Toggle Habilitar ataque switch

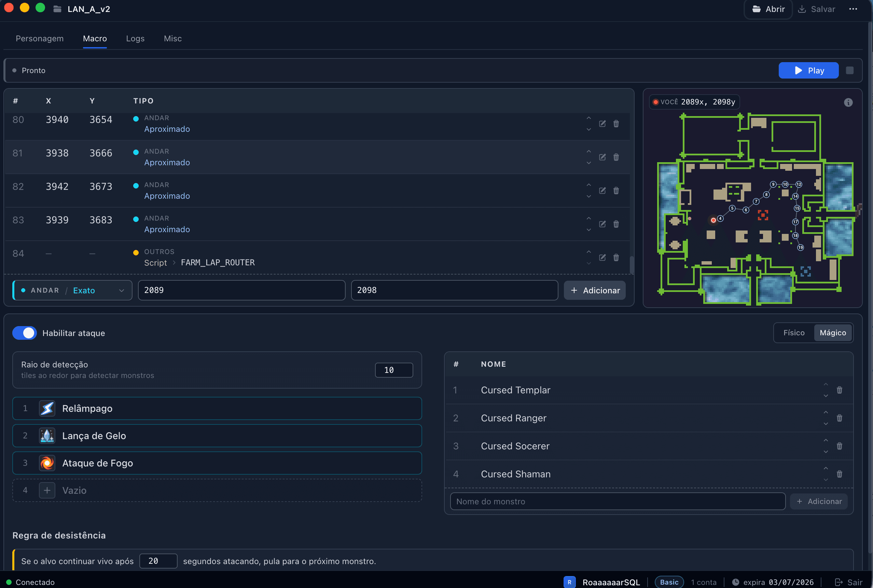[x=25, y=333]
